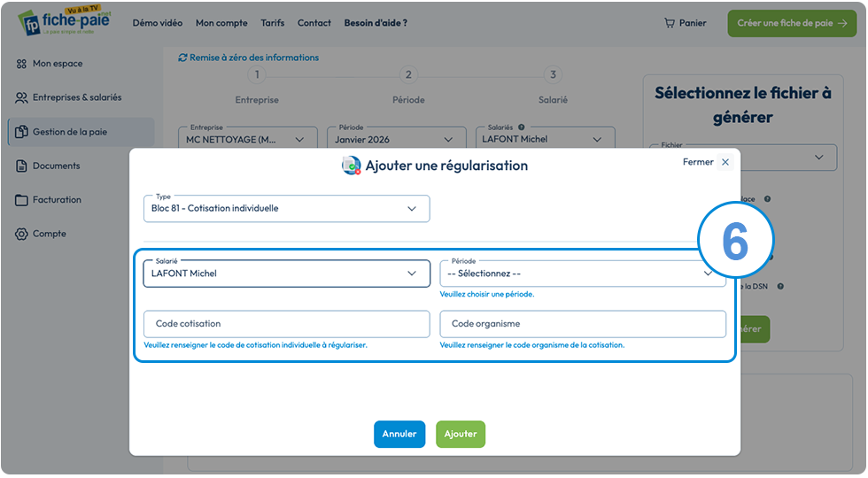The height and width of the screenshot is (478, 868).
Task: Focus the Code organisme field
Action: 583,324
